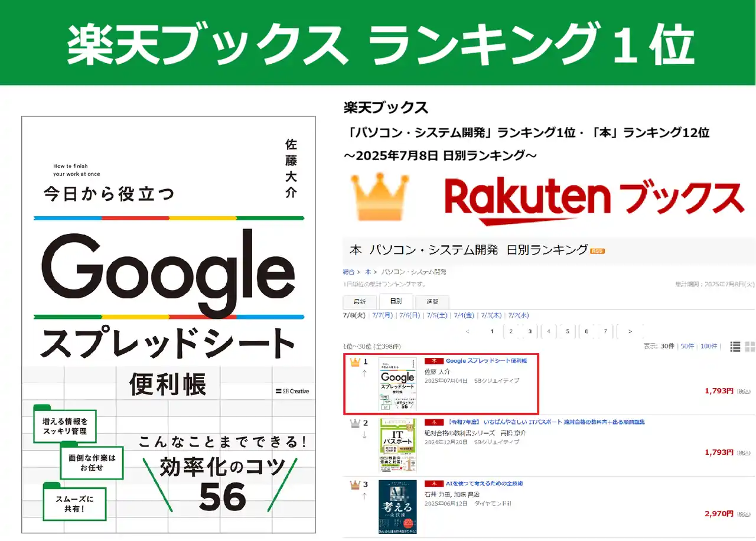756x541 pixels.
Task: Click the up arrow under rank 3
Action: coord(364,496)
